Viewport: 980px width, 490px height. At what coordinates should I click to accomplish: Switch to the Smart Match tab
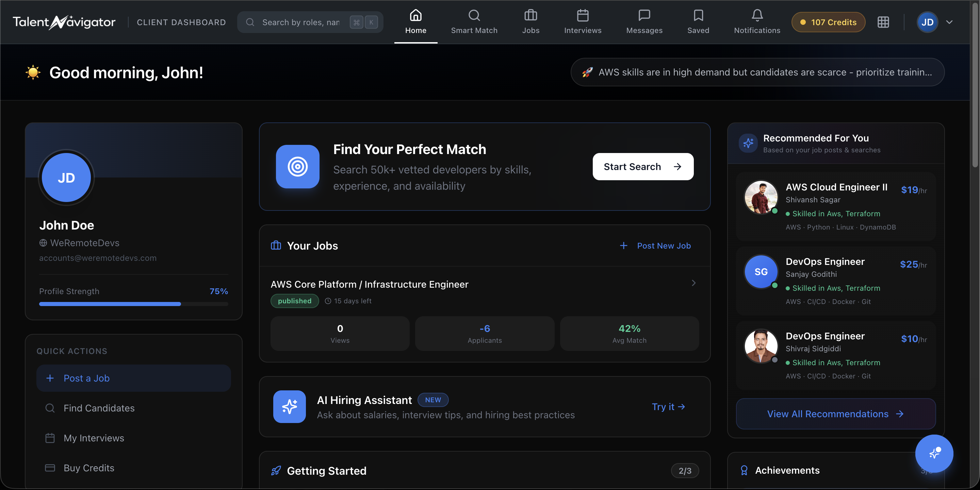[x=474, y=22]
